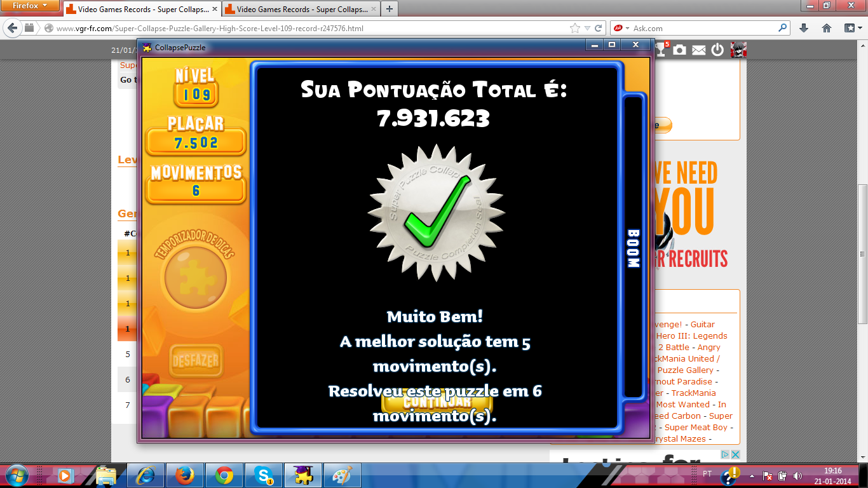This screenshot has height=488, width=868.
Task: Open a new tab with plus button
Action: (x=389, y=9)
